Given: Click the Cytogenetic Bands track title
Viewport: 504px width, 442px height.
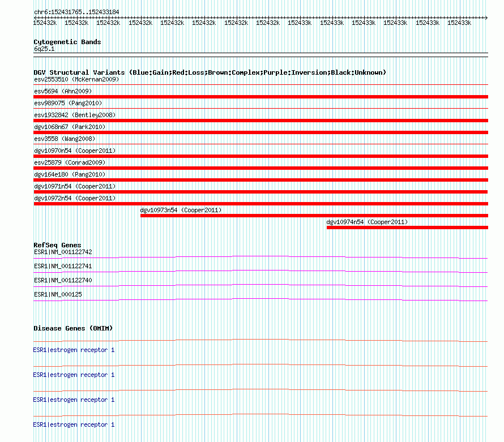Looking at the screenshot, I should pyautogui.click(x=67, y=42).
